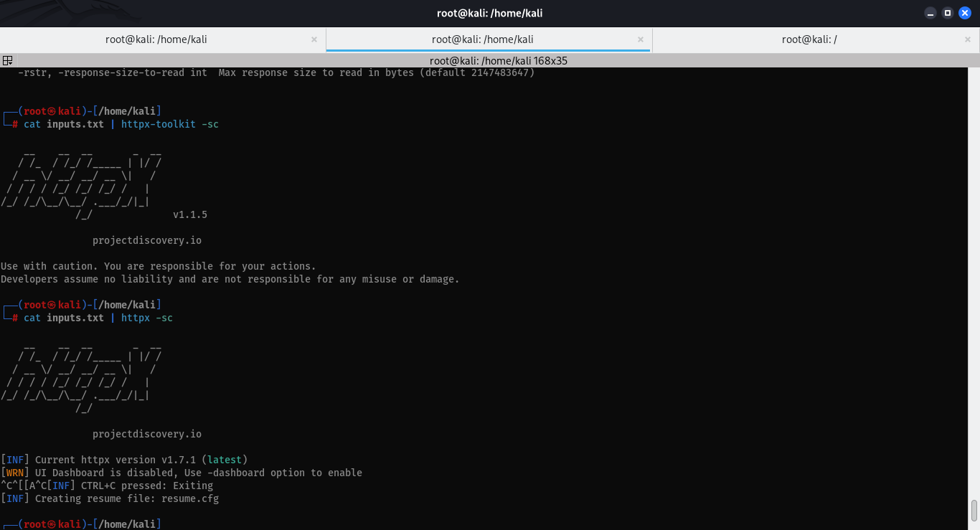Click the bottom empty shell prompt
Viewport: 980px width, 530px height.
[x=81, y=524]
